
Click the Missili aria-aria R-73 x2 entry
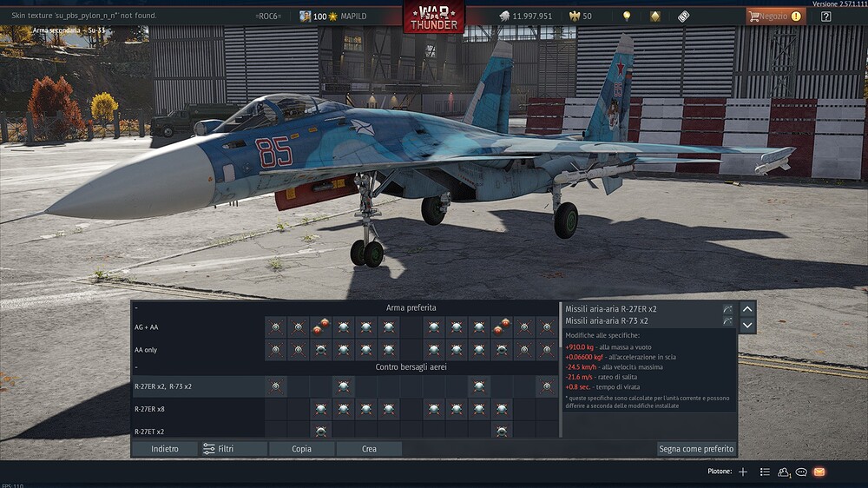point(606,320)
